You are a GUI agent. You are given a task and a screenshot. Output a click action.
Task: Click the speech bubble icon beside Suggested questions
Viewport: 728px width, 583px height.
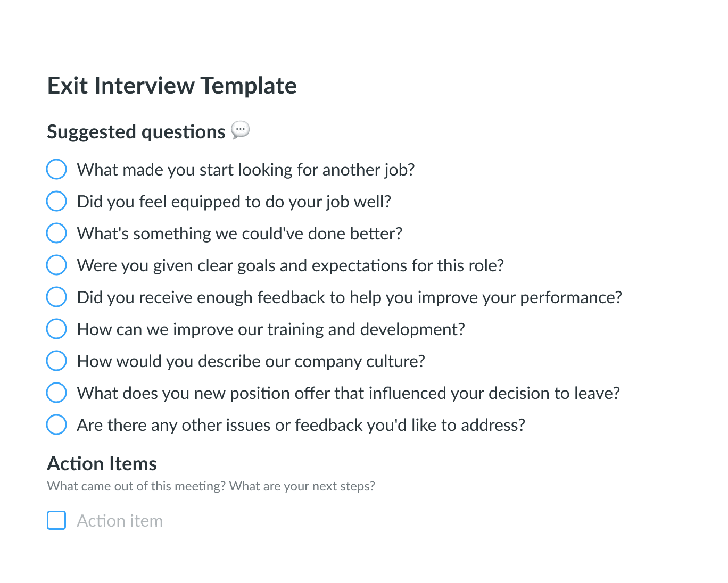[x=241, y=130]
